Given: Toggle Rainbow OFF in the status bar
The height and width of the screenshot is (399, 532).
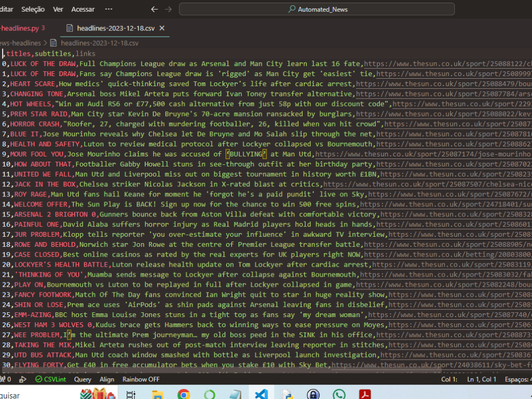Looking at the screenshot, I should (141, 379).
